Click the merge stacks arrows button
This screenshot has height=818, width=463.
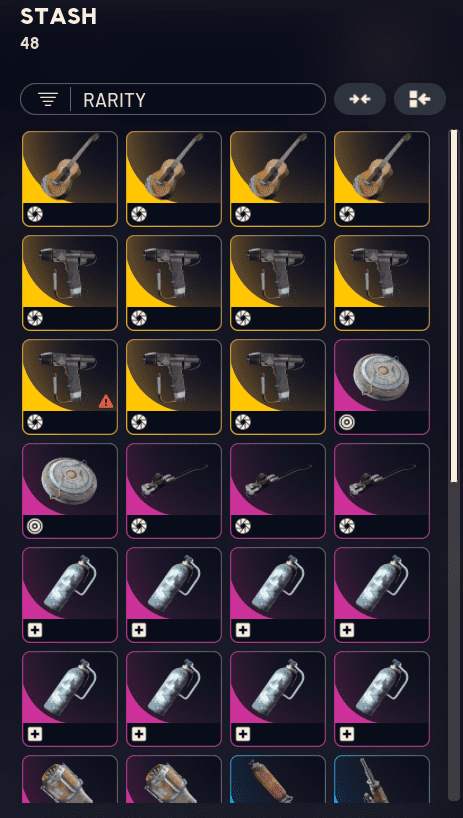(x=360, y=99)
